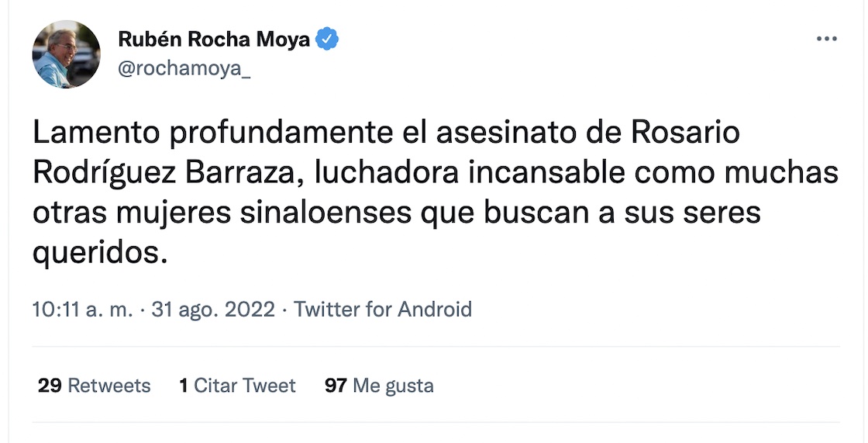868x443 pixels.
Task: Click the word 'queridos.' ending the tweet
Action: click(100, 253)
